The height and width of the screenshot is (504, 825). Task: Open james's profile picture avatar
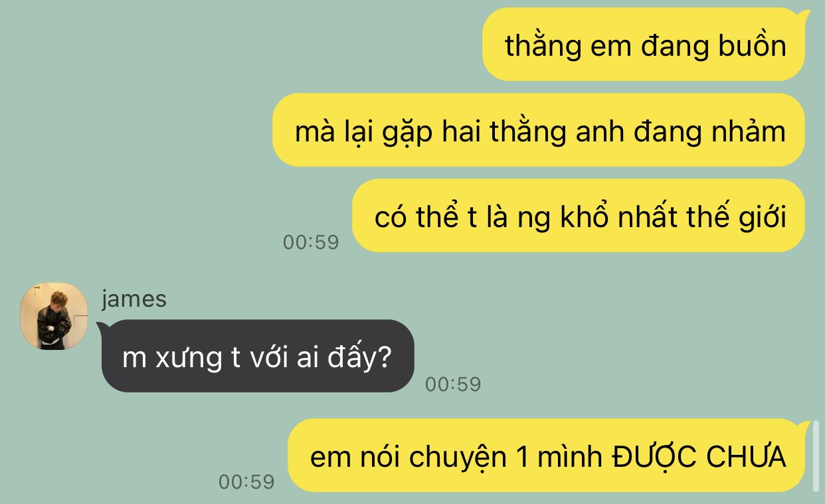(x=54, y=316)
